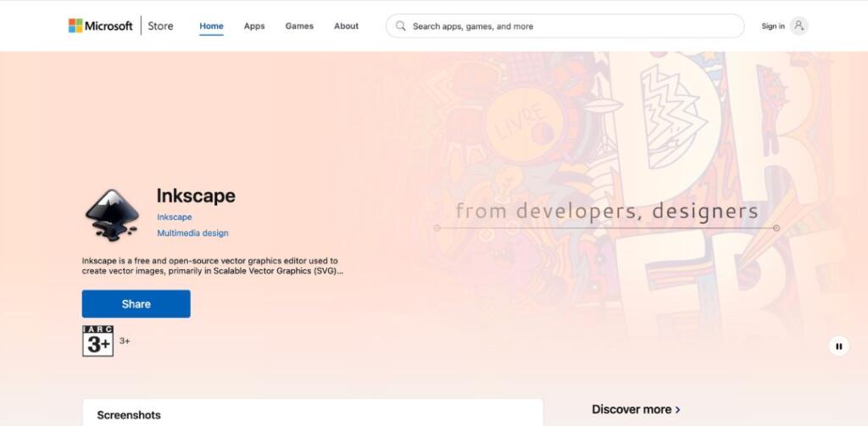The height and width of the screenshot is (426, 868).
Task: Click the Screenshots section heading
Action: (x=129, y=415)
